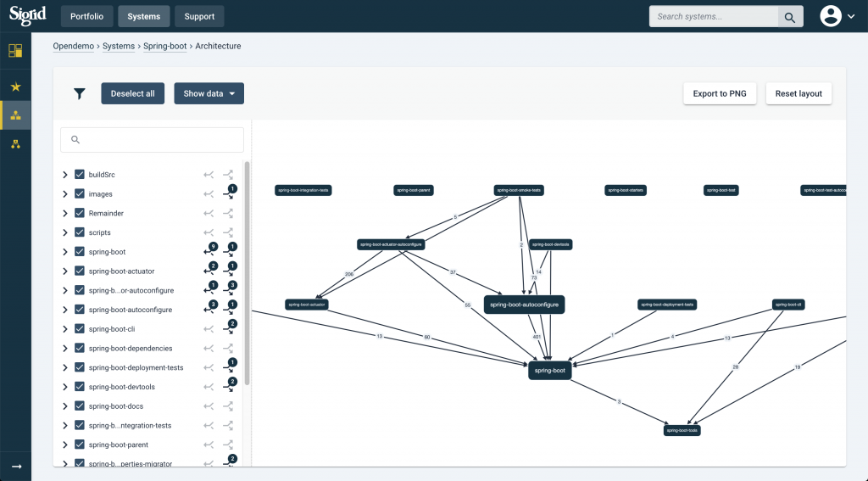This screenshot has height=481, width=868.
Task: Uncheck the spring-boot checkbox
Action: 79,252
